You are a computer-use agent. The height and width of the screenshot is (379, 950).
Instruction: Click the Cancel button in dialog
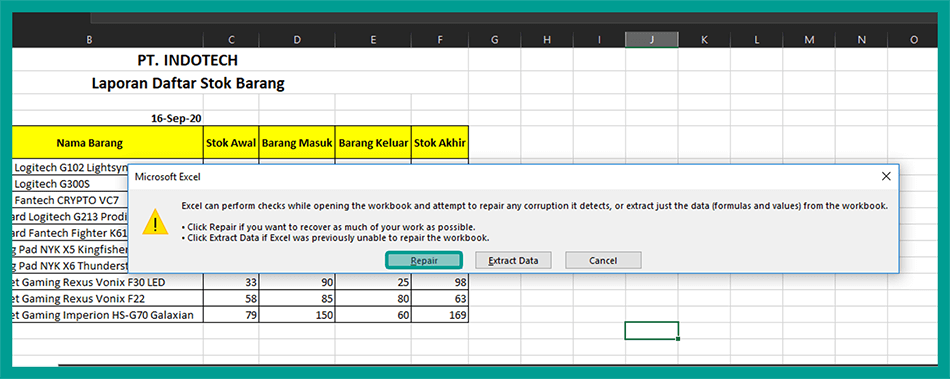[x=603, y=260]
